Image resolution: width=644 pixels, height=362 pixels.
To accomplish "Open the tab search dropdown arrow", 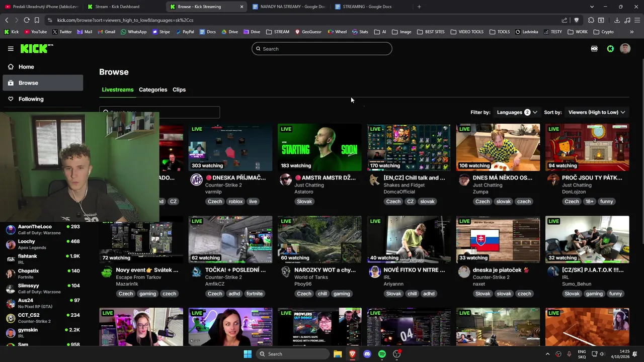I will 592,7.
